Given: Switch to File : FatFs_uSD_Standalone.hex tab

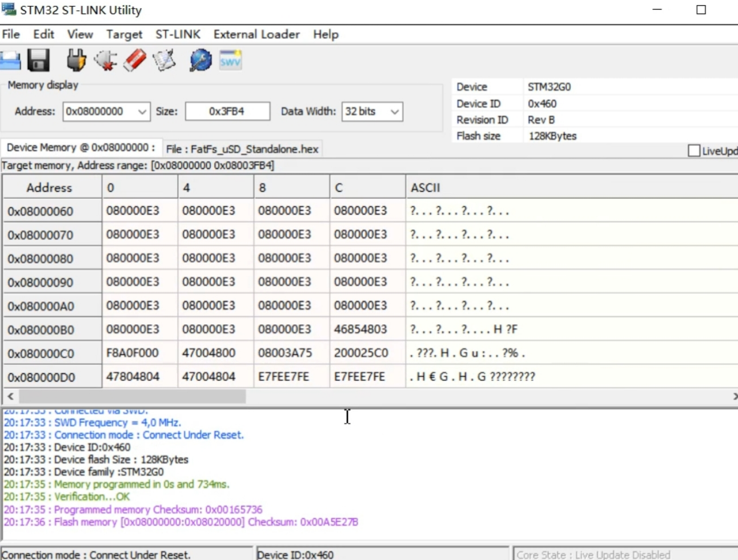Looking at the screenshot, I should point(242,149).
